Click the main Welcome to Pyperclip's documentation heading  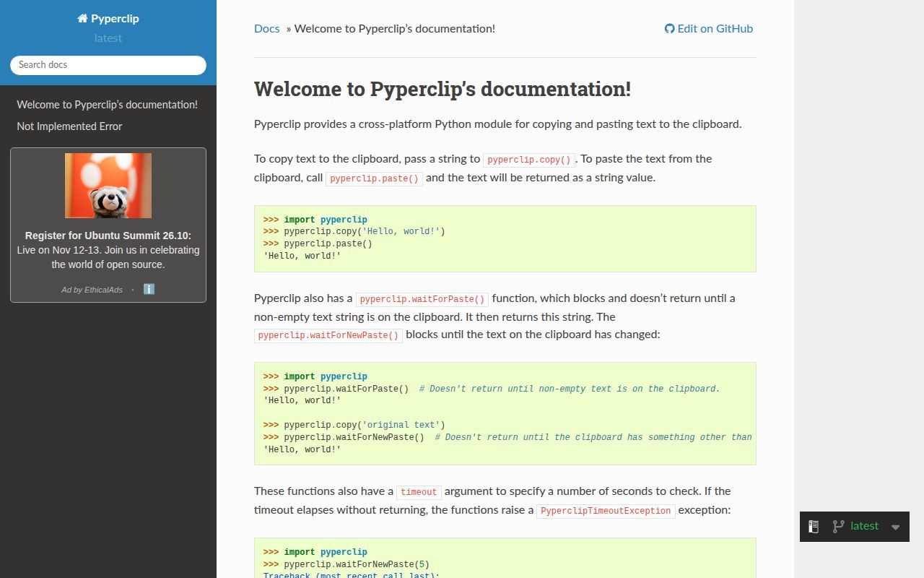(x=443, y=89)
